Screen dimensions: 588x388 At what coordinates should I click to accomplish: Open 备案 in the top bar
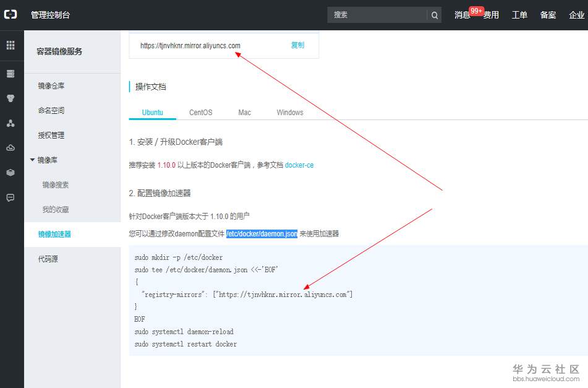pos(548,15)
